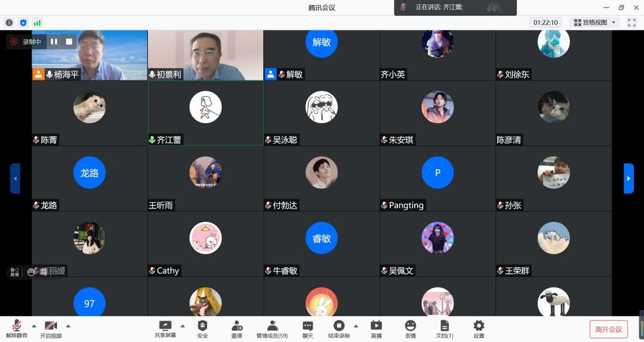Open the 表情 emoji reactions
644x342 pixels.
(410, 329)
